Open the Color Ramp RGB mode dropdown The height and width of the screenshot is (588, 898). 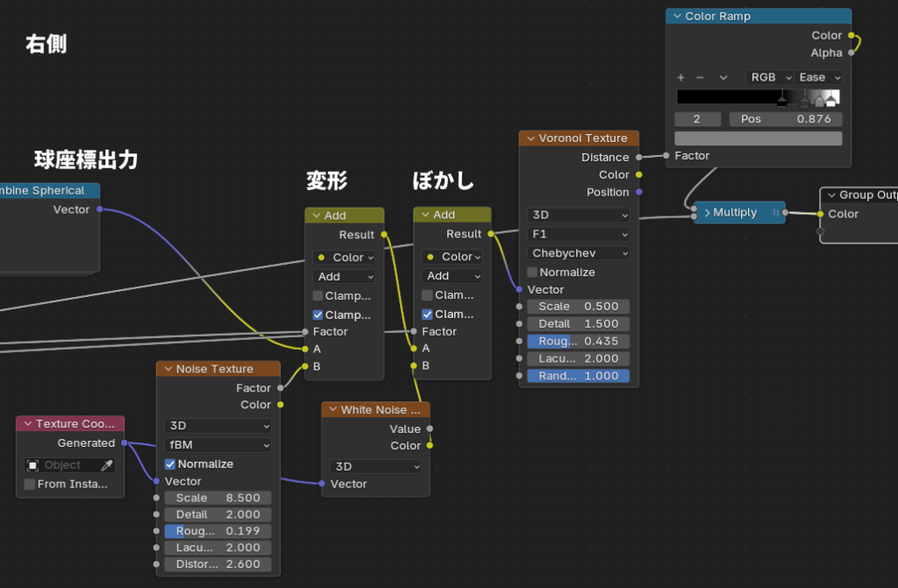[769, 77]
